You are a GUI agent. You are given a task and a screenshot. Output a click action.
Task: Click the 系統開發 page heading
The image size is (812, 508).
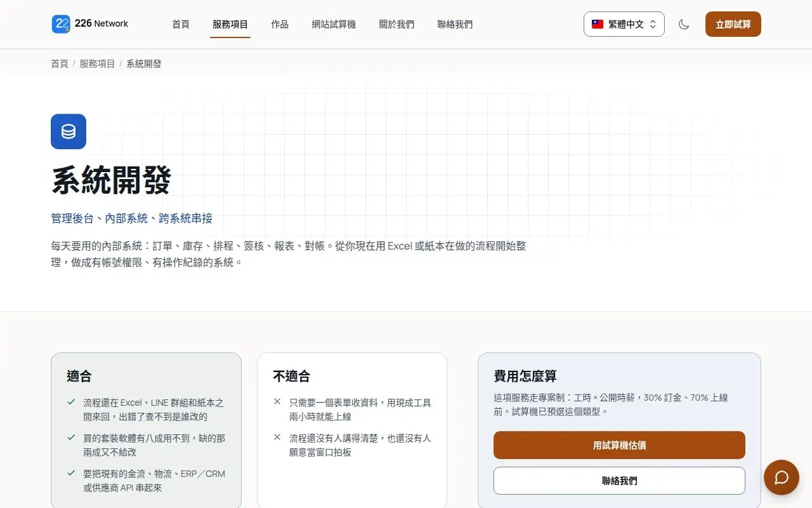click(111, 180)
